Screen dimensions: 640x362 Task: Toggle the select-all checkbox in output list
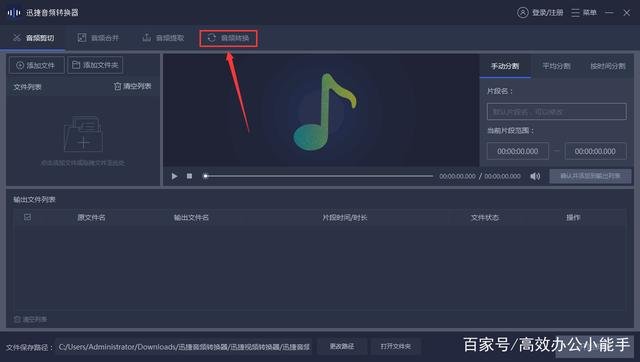pos(27,217)
